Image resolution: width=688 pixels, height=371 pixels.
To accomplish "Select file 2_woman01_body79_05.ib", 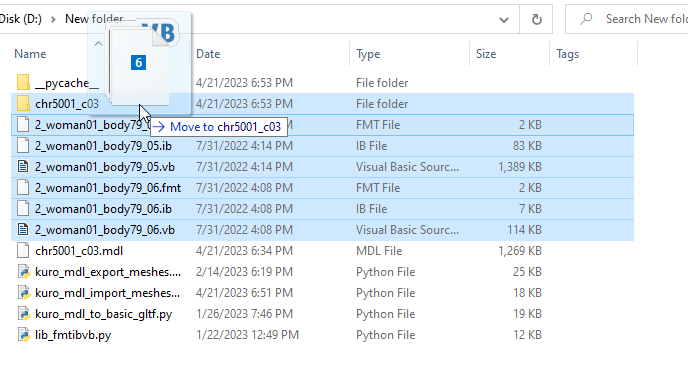I will 103,146.
